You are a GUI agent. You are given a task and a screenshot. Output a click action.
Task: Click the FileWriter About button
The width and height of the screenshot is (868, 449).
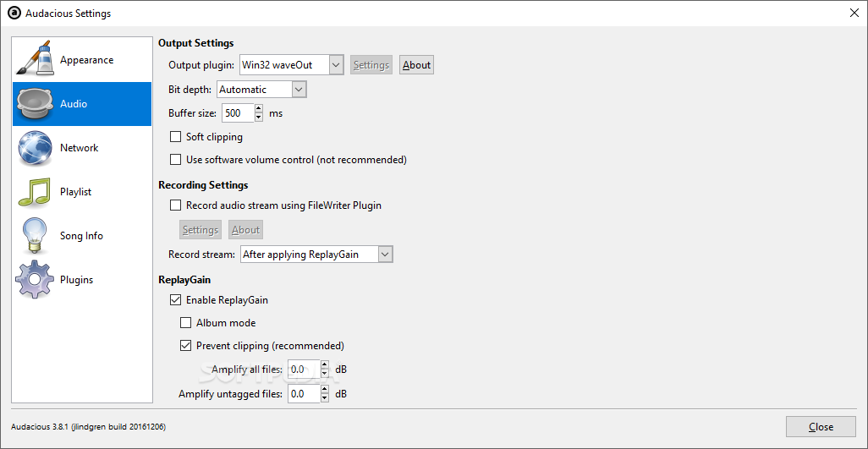pos(246,229)
